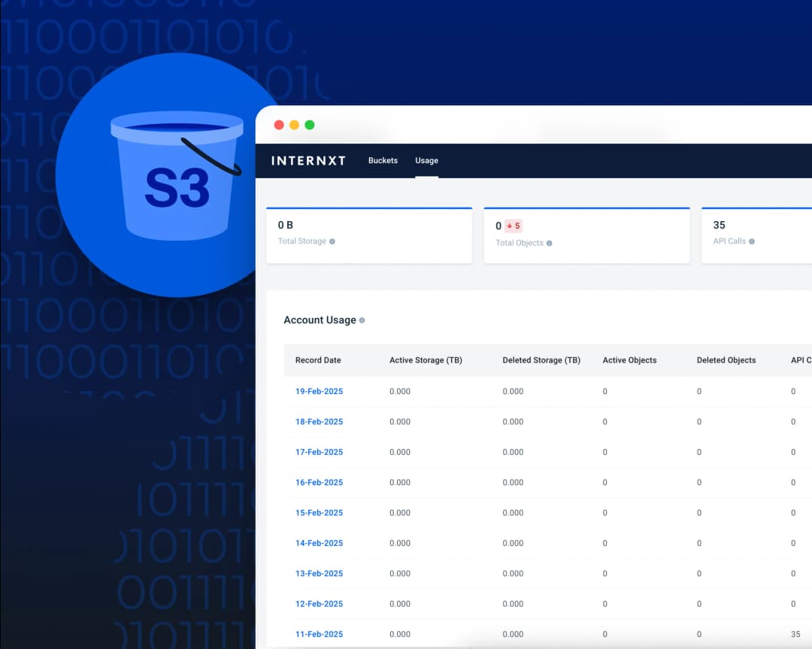Open the 19-Feb-2025 record
This screenshot has width=812, height=649.
(x=319, y=391)
